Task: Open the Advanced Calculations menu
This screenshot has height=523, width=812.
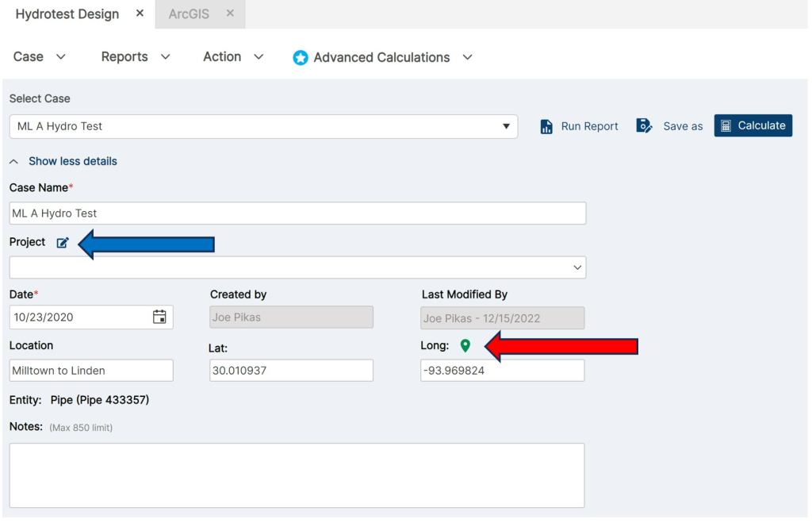Action: 383,57
